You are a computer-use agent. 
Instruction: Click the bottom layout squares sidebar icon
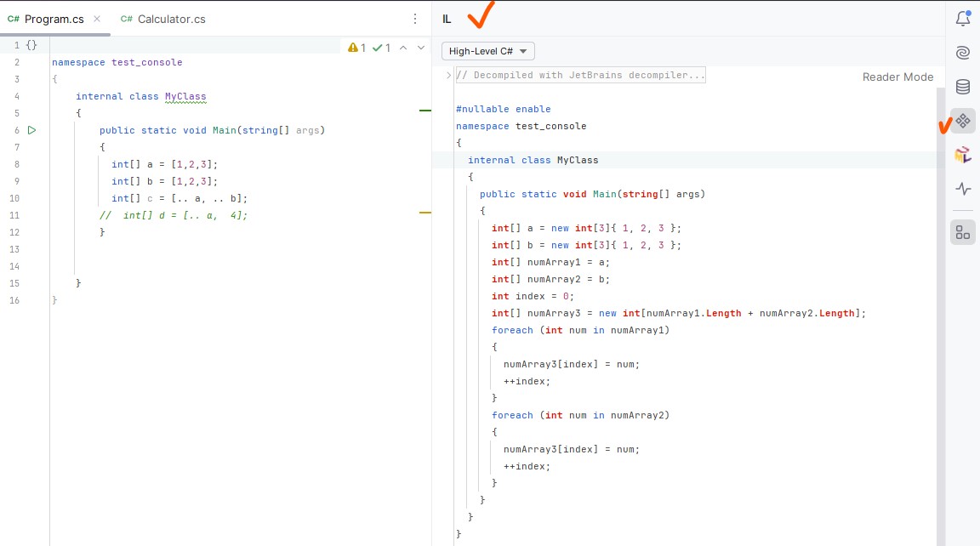point(962,232)
